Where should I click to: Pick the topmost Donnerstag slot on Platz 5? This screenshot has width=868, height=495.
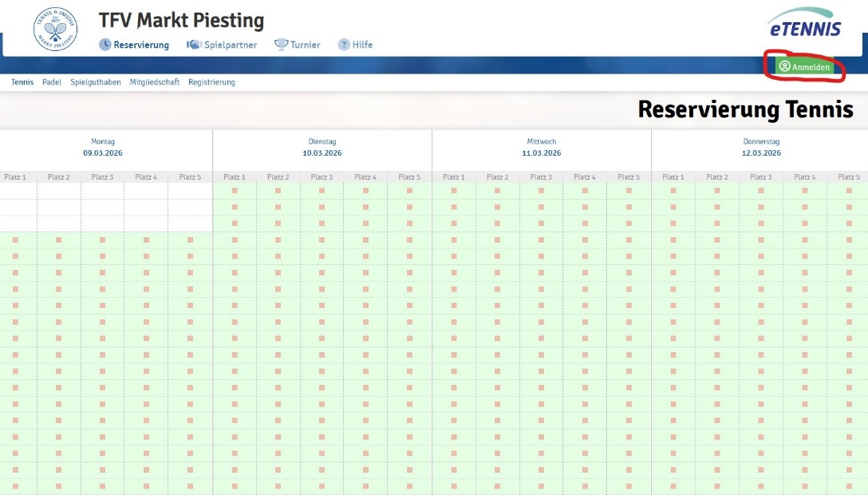(x=848, y=191)
